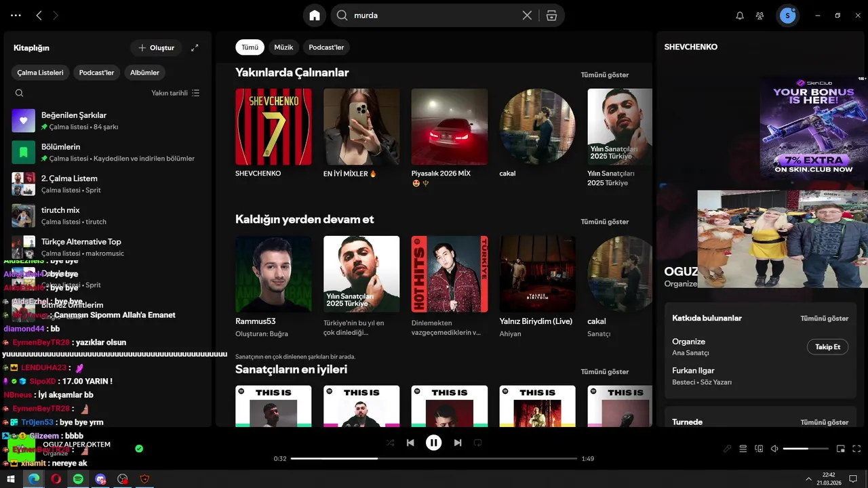Show all 'Sanatçıların en iyileri' items

(x=604, y=371)
